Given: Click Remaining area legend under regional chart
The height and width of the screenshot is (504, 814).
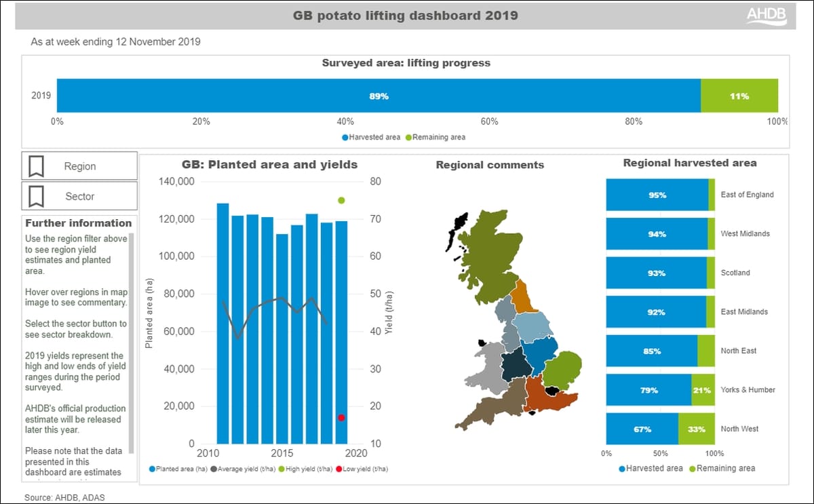Looking at the screenshot, I should click(x=721, y=468).
